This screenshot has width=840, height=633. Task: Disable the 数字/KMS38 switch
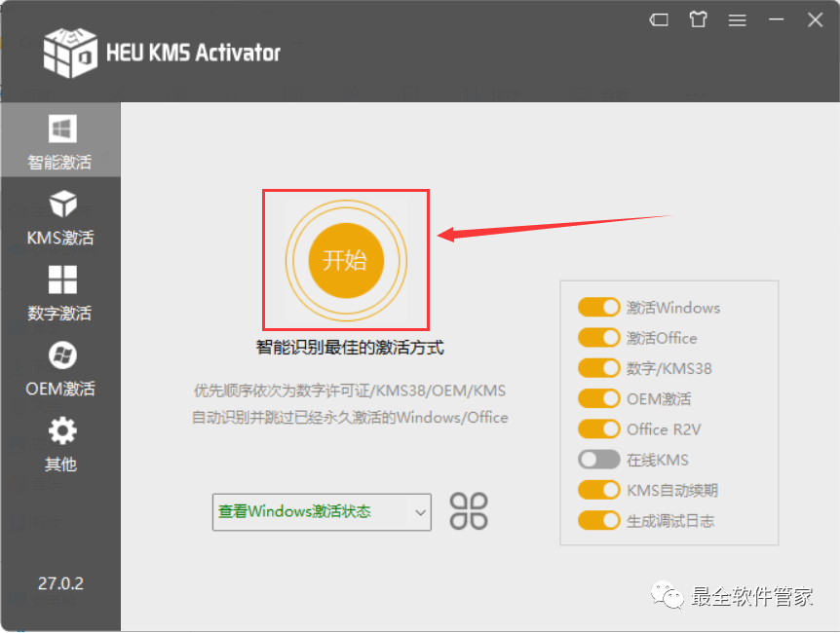coord(599,368)
